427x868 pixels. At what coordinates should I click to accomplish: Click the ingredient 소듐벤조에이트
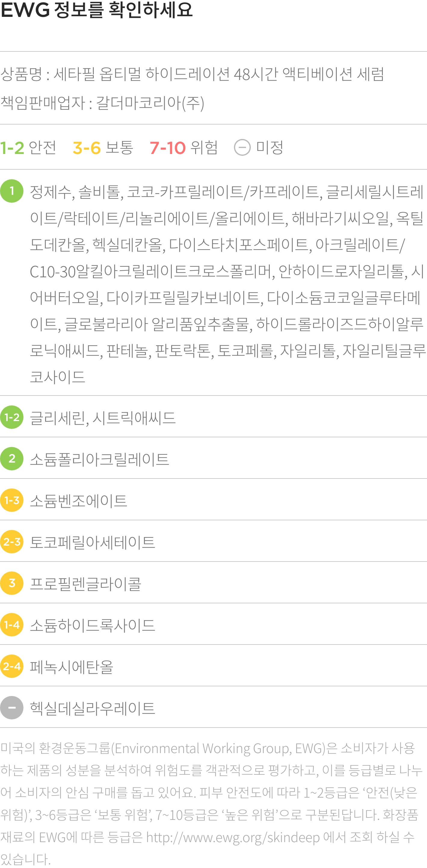pos(78,501)
